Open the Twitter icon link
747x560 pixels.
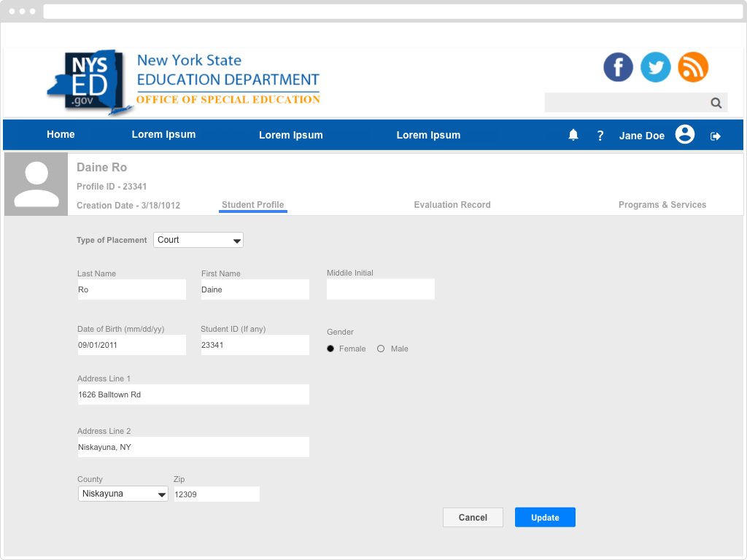pyautogui.click(x=655, y=68)
